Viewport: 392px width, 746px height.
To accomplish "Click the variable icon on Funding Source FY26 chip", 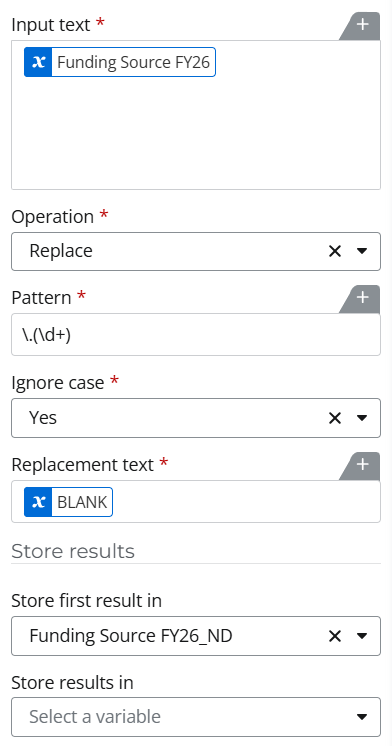I will [x=38, y=62].
